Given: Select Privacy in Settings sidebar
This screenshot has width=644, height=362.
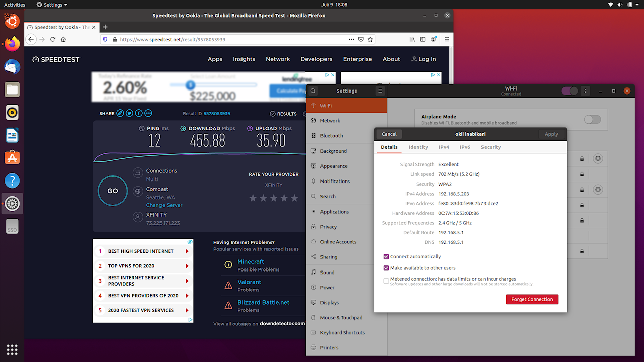Looking at the screenshot, I should pos(347,227).
